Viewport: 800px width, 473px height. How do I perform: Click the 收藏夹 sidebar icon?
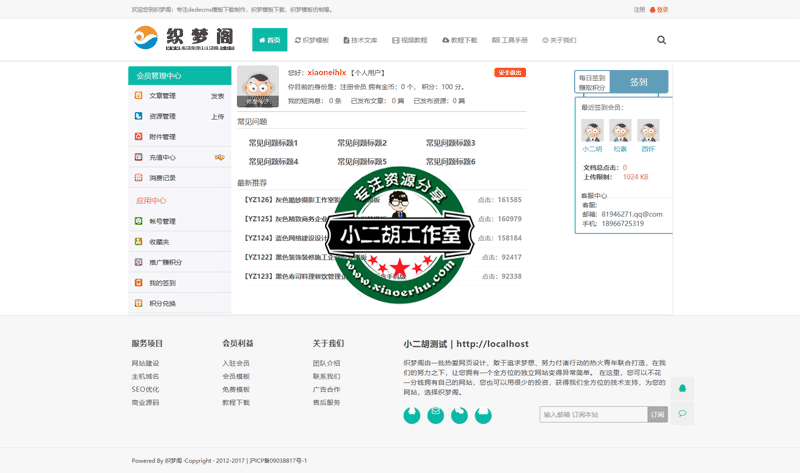pyautogui.click(x=138, y=242)
